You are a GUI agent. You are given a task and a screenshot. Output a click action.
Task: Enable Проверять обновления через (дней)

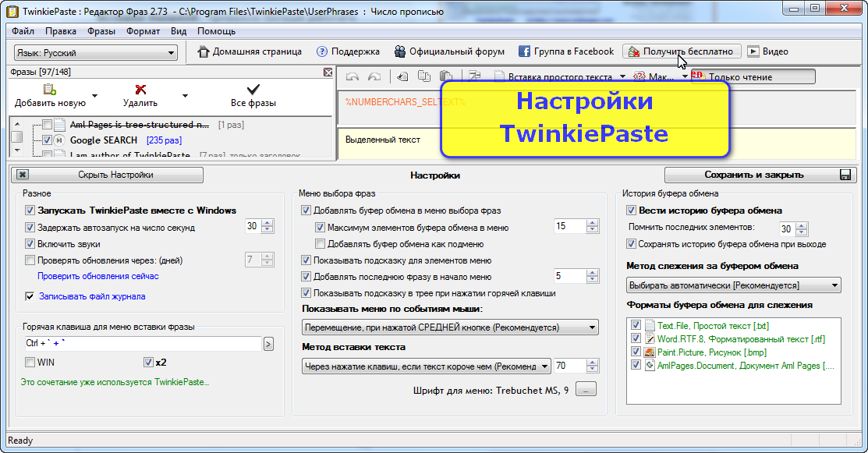click(x=30, y=260)
